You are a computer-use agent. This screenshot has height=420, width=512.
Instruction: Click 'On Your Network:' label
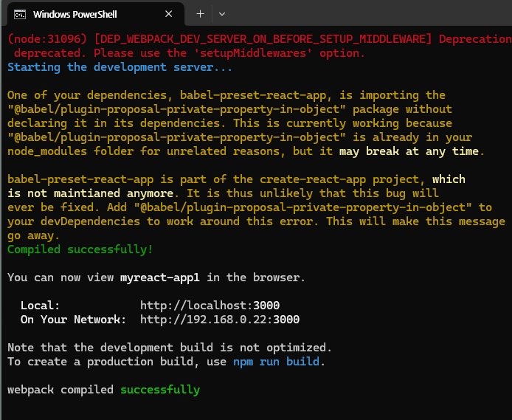tap(73, 320)
